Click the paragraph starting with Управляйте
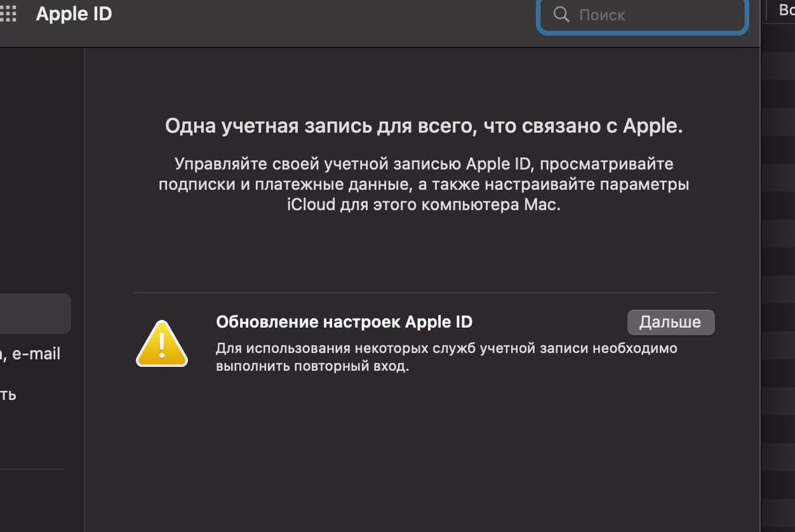Image resolution: width=795 pixels, height=532 pixels. pyautogui.click(x=424, y=185)
